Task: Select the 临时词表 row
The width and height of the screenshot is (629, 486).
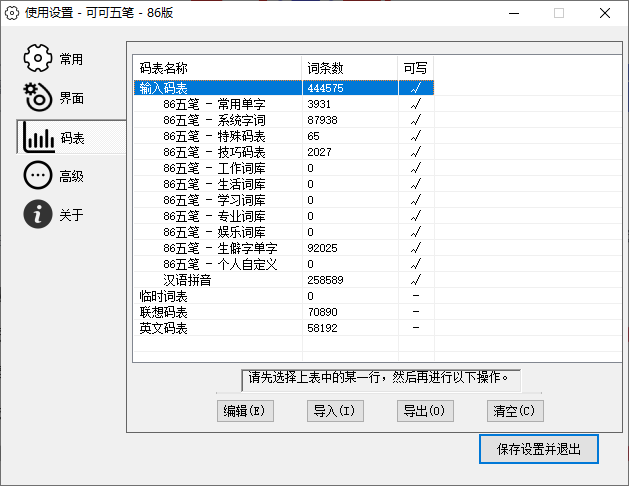Action: click(x=284, y=296)
